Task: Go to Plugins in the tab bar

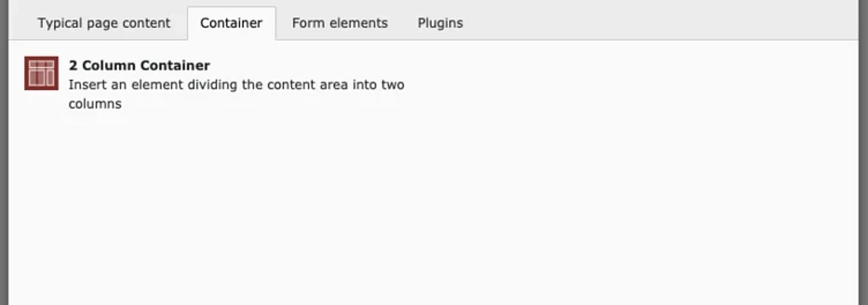Action: point(440,23)
